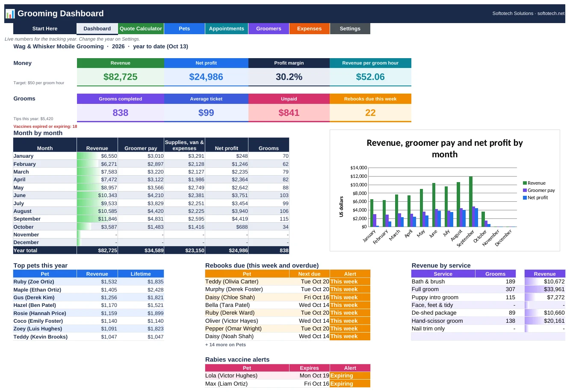Screen dimensions: 570x392
Task: Click the Target $50 per groom hour note
Action: click(39, 83)
